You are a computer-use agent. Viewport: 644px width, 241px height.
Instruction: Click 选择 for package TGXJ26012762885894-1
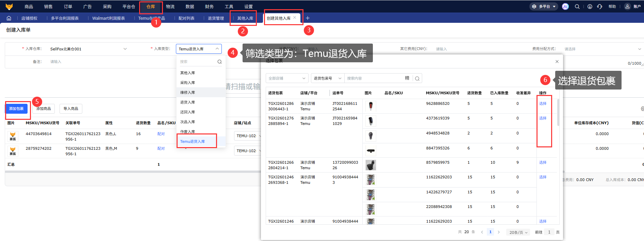(543, 118)
